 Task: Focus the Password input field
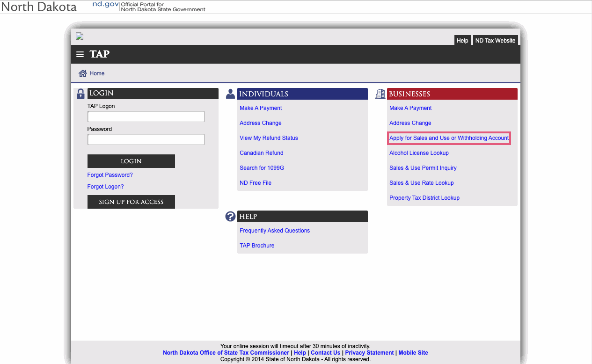pyautogui.click(x=146, y=139)
